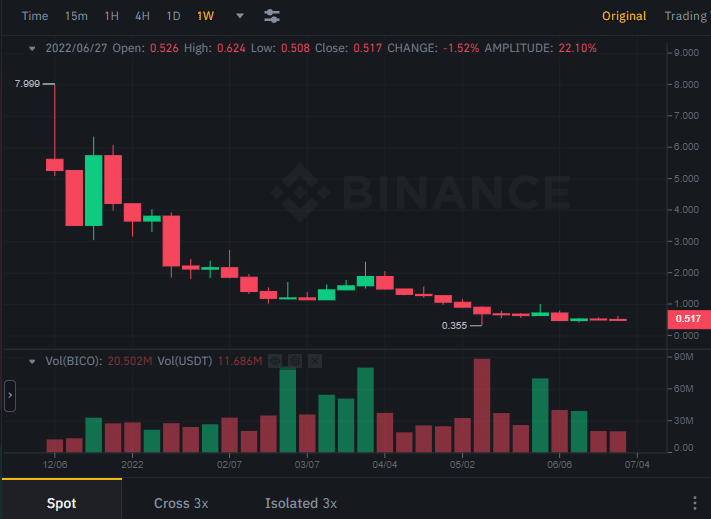Switch to the 1H interval
The width and height of the screenshot is (711, 519).
click(112, 16)
